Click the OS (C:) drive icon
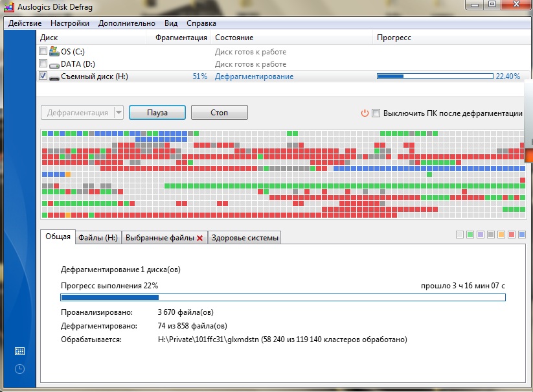Image resolution: width=533 pixels, height=392 pixels. click(54, 51)
